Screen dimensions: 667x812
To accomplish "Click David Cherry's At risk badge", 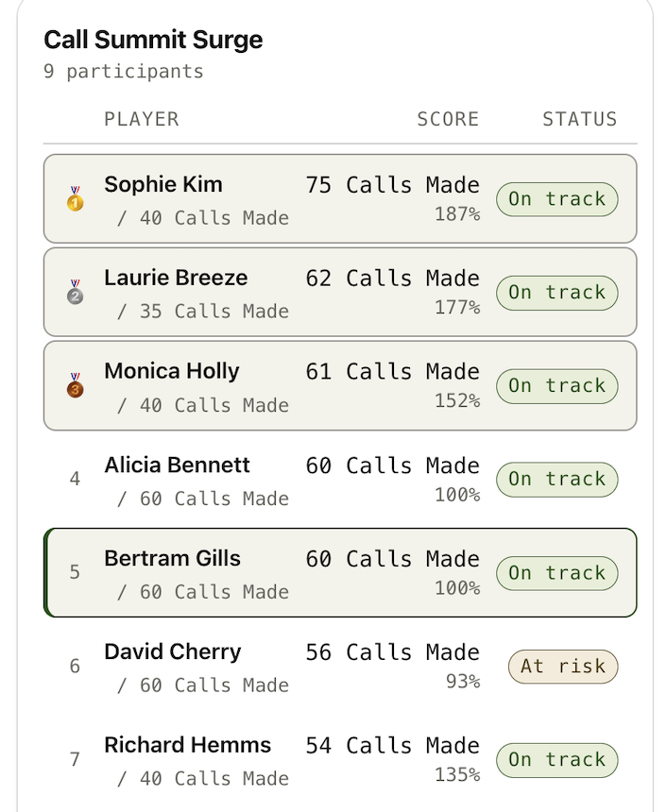I will tap(563, 666).
